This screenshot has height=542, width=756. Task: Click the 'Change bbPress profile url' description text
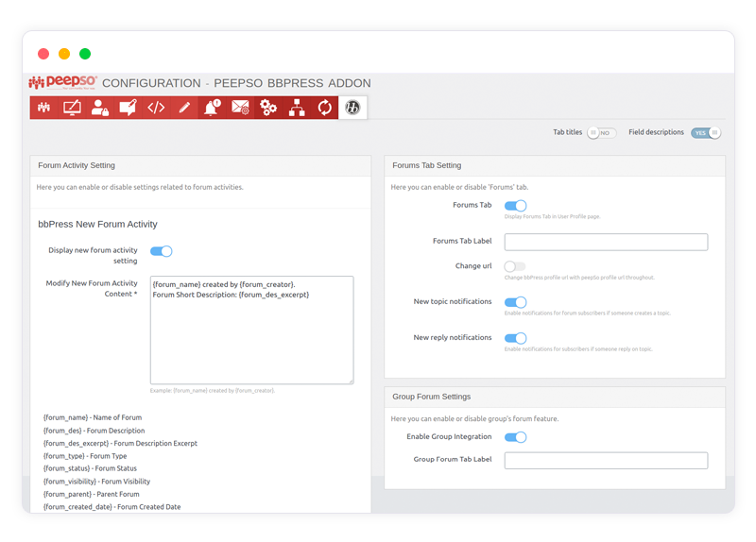pyautogui.click(x=579, y=278)
